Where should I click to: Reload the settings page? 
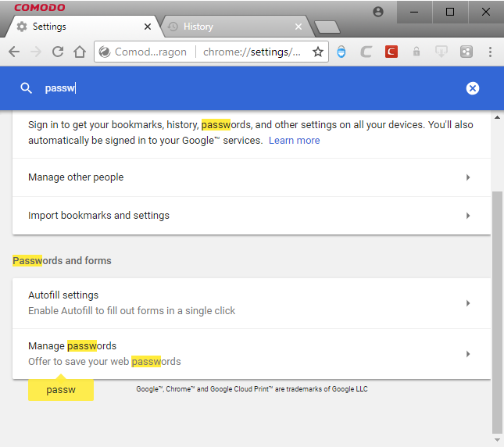pyautogui.click(x=58, y=52)
